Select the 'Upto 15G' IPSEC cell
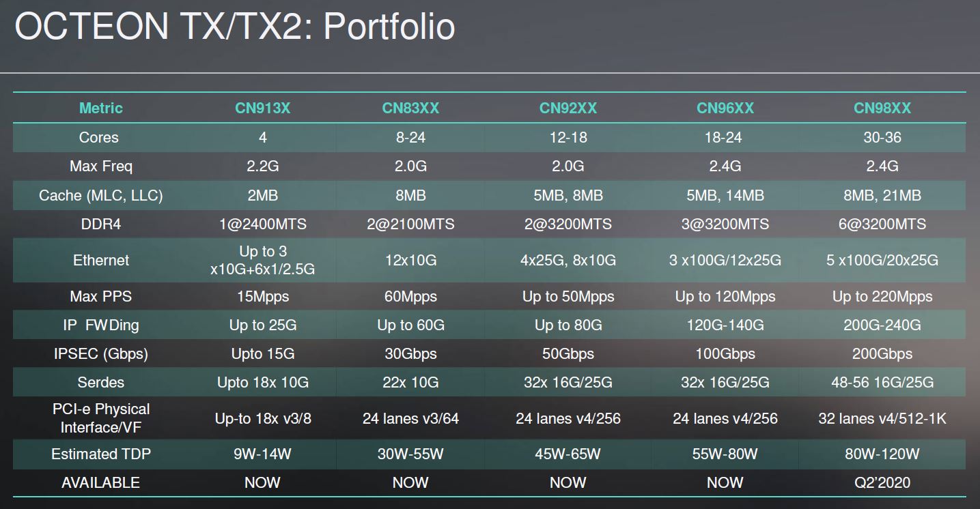Image resolution: width=980 pixels, height=509 pixels. pyautogui.click(x=263, y=353)
